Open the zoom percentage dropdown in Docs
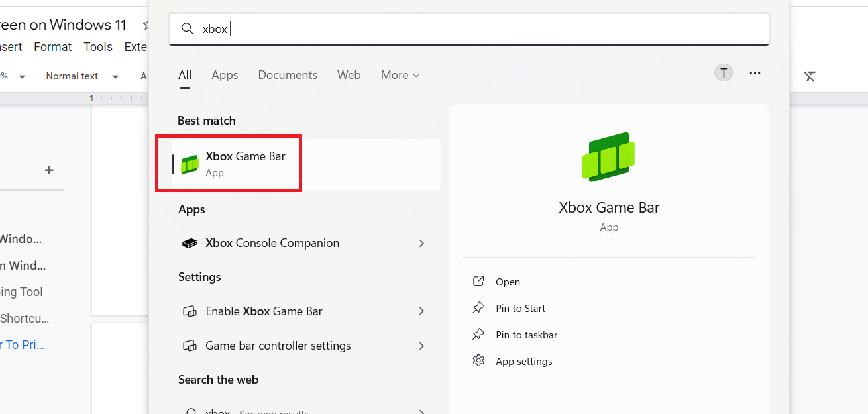The height and width of the screenshot is (414, 868). click(13, 76)
